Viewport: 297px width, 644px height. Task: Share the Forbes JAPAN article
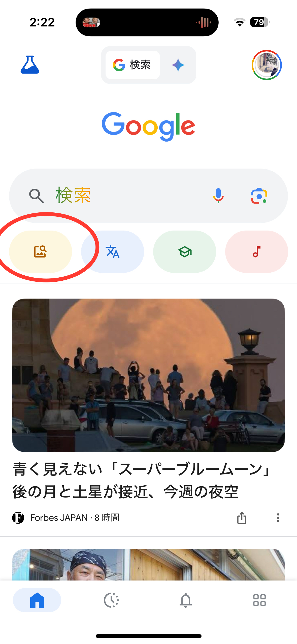(242, 518)
